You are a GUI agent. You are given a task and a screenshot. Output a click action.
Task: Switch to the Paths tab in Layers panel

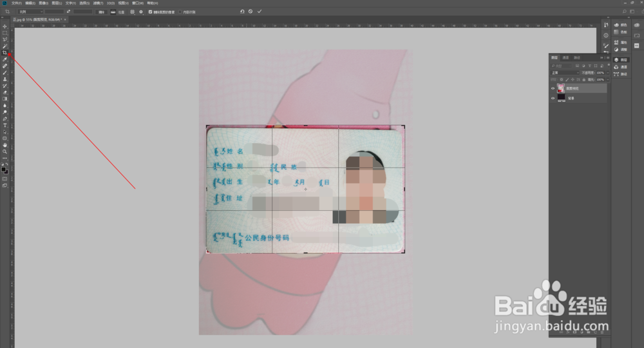pyautogui.click(x=577, y=57)
